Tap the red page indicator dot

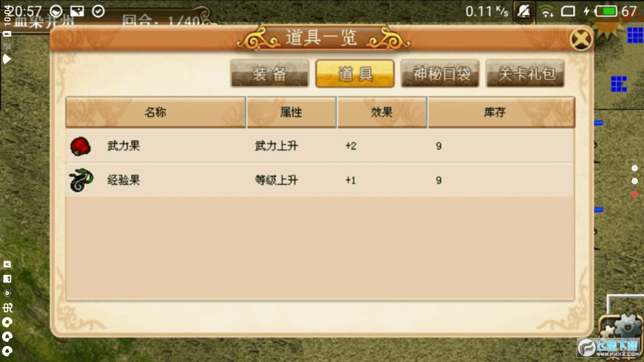coord(635,194)
